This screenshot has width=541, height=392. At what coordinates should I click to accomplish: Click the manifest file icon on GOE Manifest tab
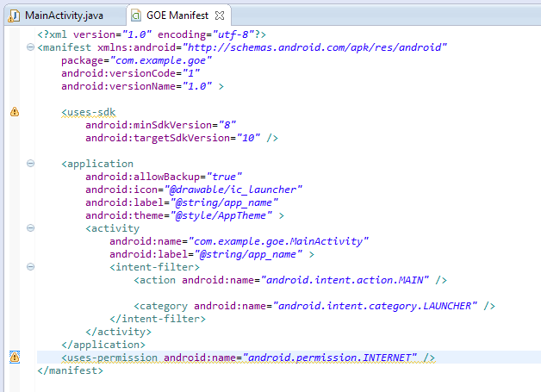click(x=136, y=16)
